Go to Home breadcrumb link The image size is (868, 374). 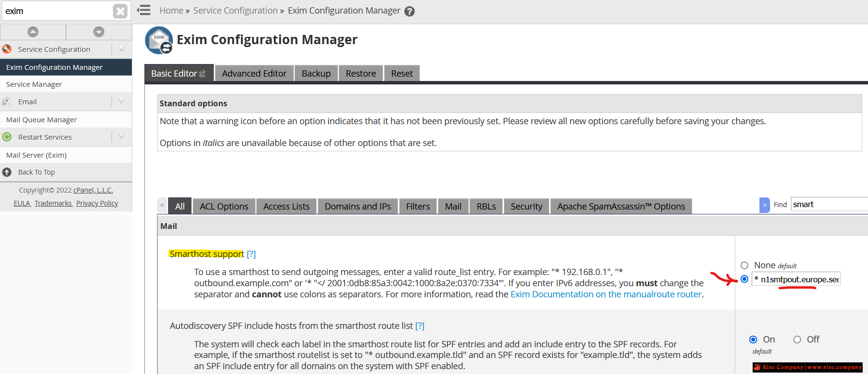click(171, 10)
